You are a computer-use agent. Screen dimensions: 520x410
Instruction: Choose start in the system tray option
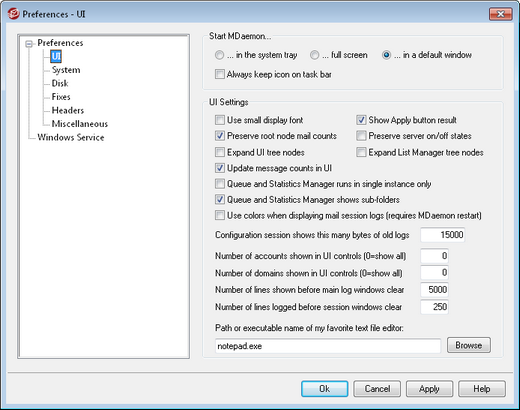coord(219,55)
